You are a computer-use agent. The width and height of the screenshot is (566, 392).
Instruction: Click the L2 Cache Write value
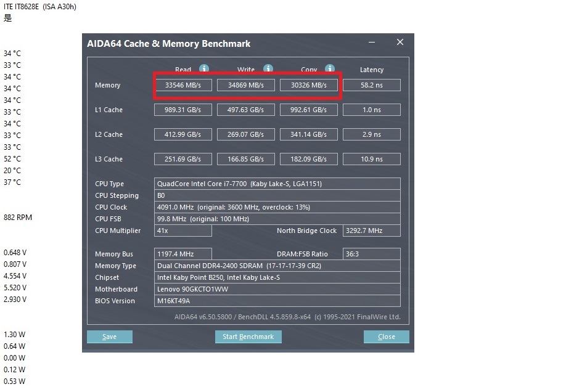pyautogui.click(x=246, y=134)
